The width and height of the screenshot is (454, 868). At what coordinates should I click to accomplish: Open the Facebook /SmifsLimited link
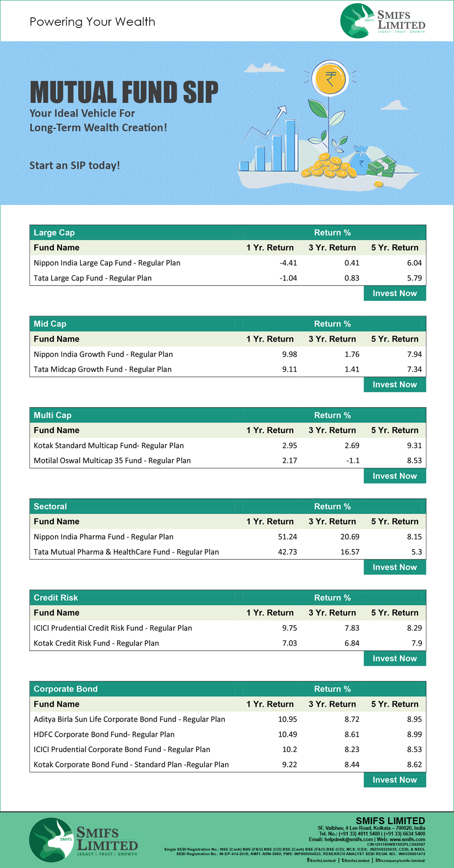(321, 860)
